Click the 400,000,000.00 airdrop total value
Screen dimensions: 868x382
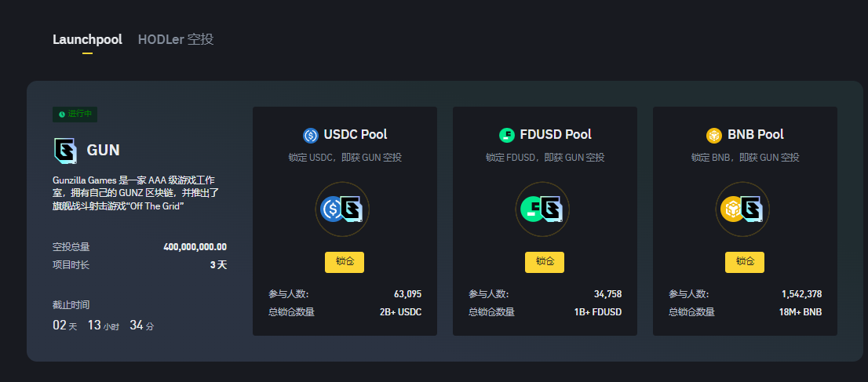pyautogui.click(x=195, y=247)
